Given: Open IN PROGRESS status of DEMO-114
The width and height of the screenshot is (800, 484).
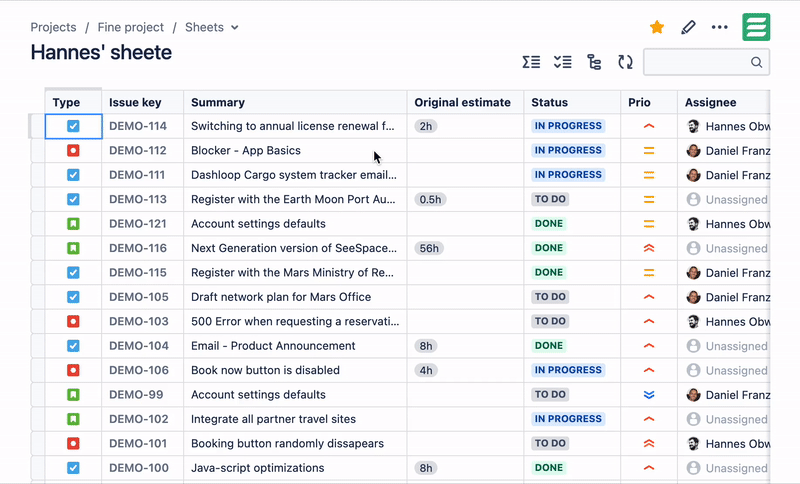Looking at the screenshot, I should point(568,126).
